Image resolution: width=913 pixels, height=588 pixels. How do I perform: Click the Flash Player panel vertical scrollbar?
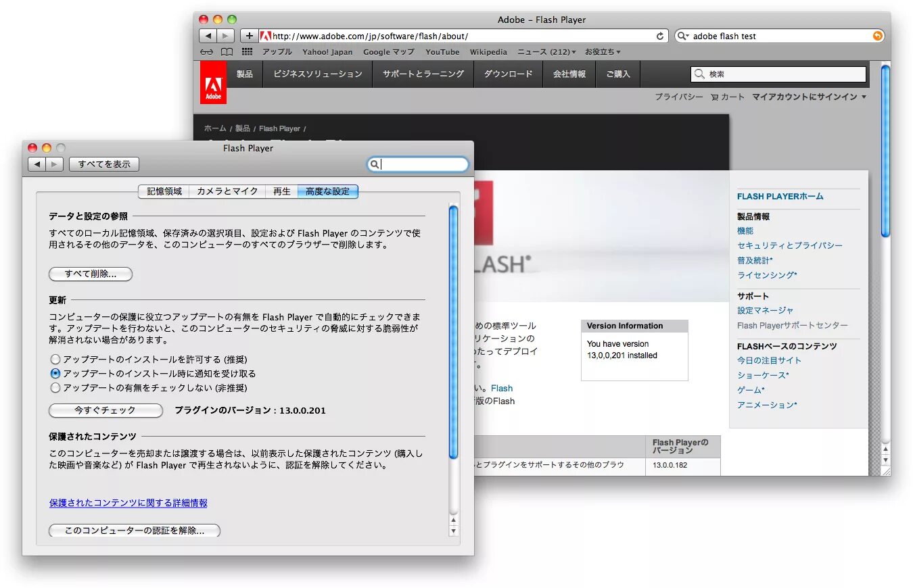coord(454,331)
